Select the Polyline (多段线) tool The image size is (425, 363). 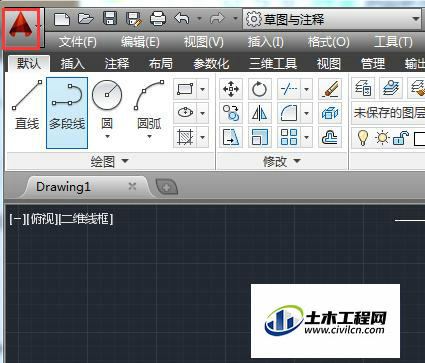(67, 113)
